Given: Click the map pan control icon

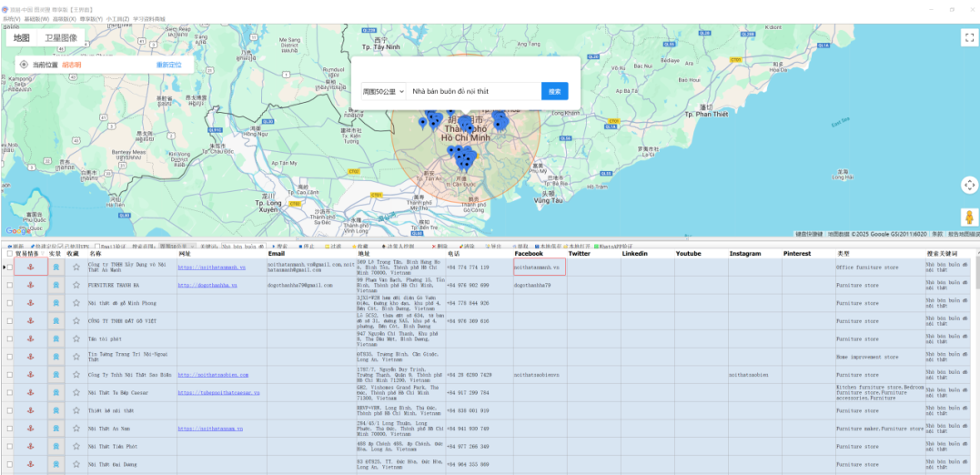Looking at the screenshot, I should (969, 185).
